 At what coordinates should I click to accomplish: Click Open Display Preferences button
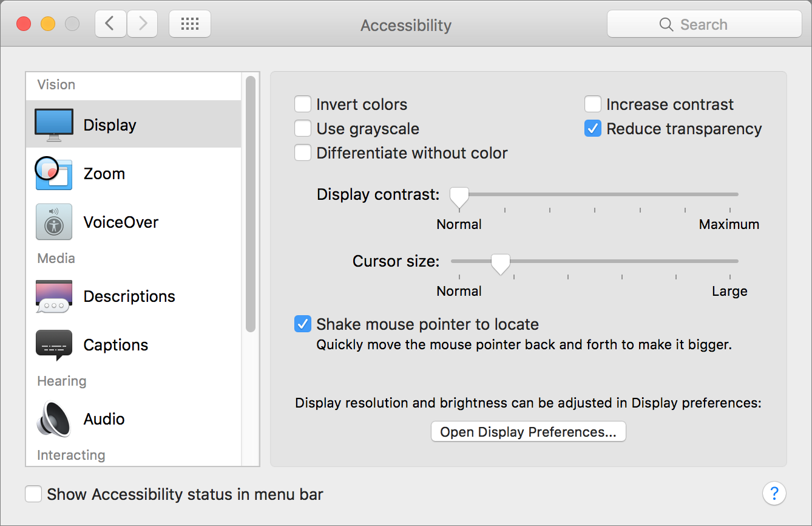pos(528,432)
